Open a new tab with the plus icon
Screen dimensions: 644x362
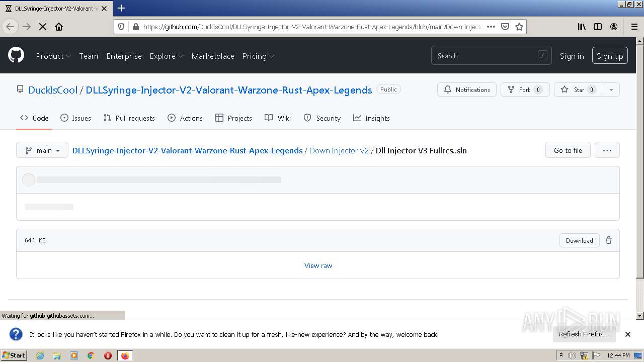(121, 8)
